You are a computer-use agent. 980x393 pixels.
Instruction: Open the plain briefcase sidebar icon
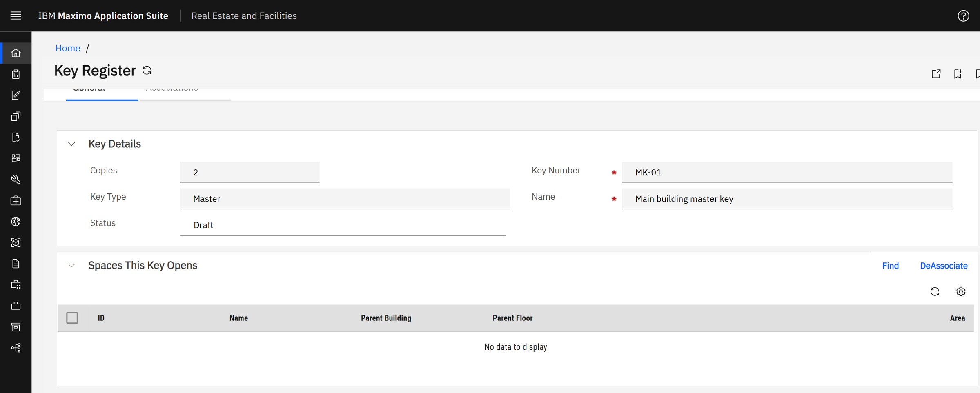(x=16, y=306)
